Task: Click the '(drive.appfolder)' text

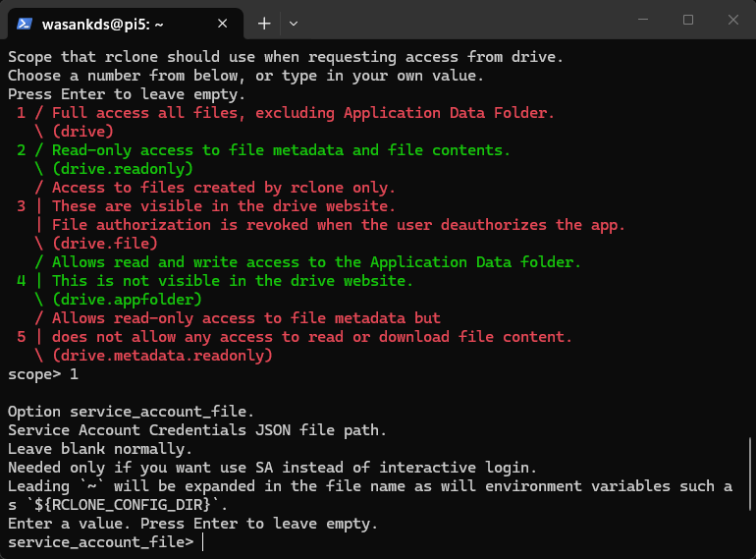Action: point(127,300)
